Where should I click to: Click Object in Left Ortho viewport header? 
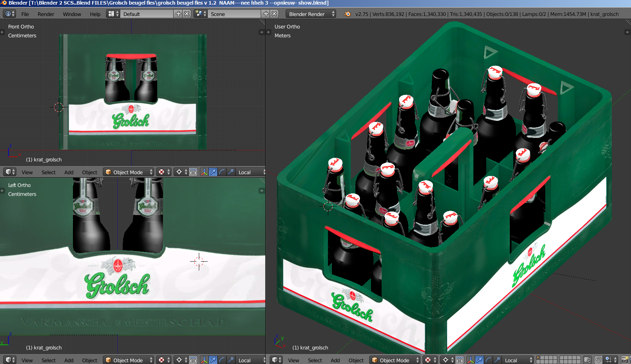click(90, 360)
